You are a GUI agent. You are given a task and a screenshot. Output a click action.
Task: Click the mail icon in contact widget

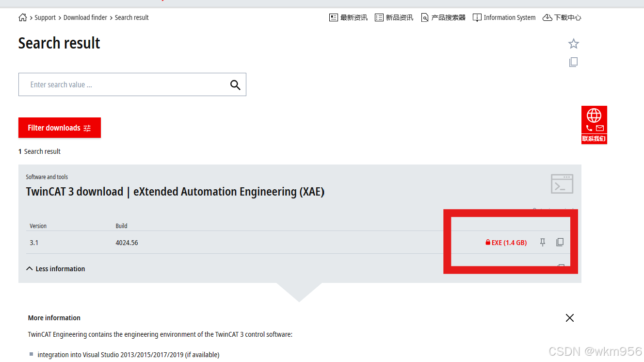click(x=600, y=128)
